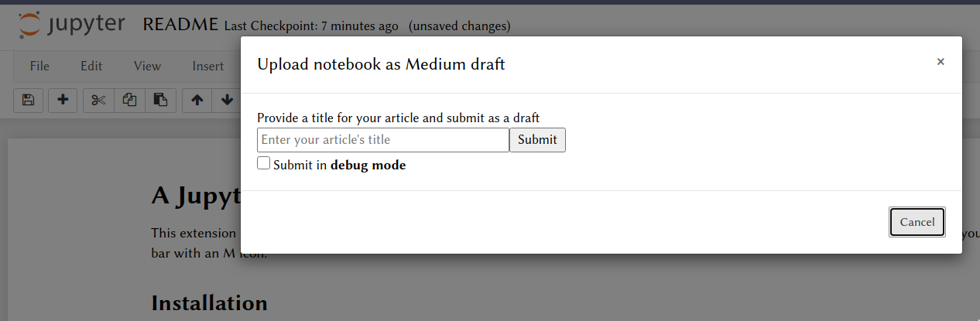Click the 'Upload notebook as Medium draft' title

tap(381, 64)
